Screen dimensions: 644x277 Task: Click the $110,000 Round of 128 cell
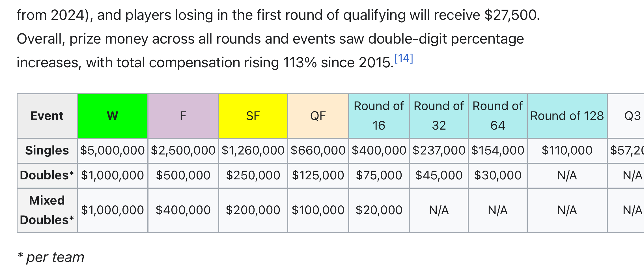567,151
